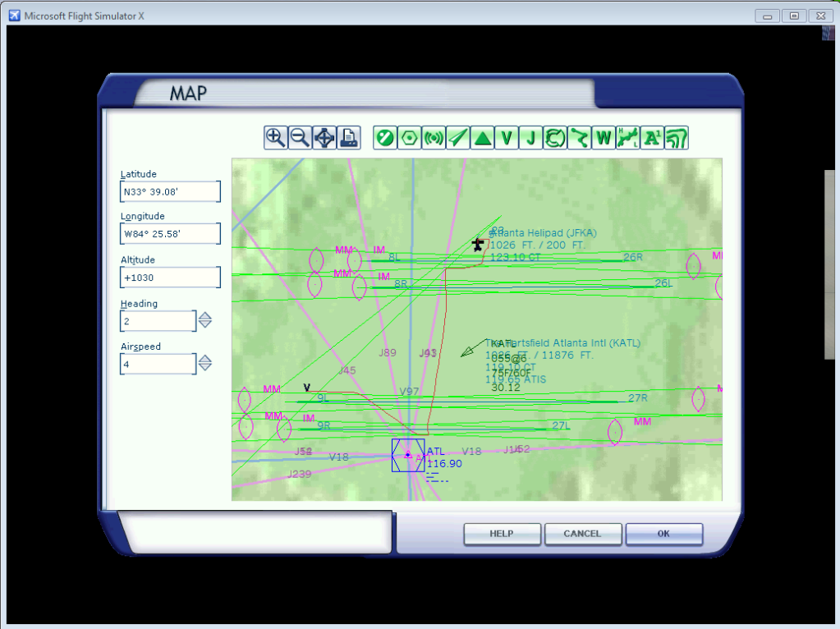Click the J89 airway label
The height and width of the screenshot is (629, 840).
click(388, 352)
